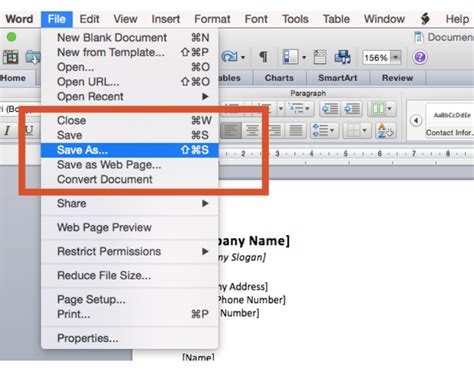Open the Table menu in menu bar
Viewport: 474px width, 370px height.
[336, 19]
